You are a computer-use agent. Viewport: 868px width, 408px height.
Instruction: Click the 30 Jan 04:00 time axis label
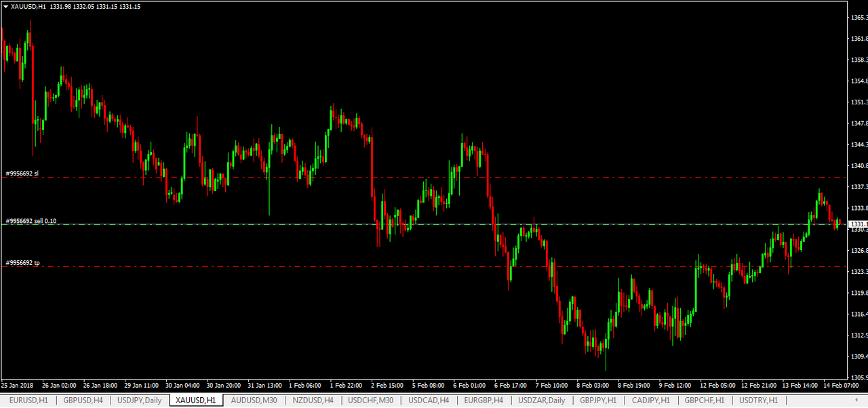182,385
